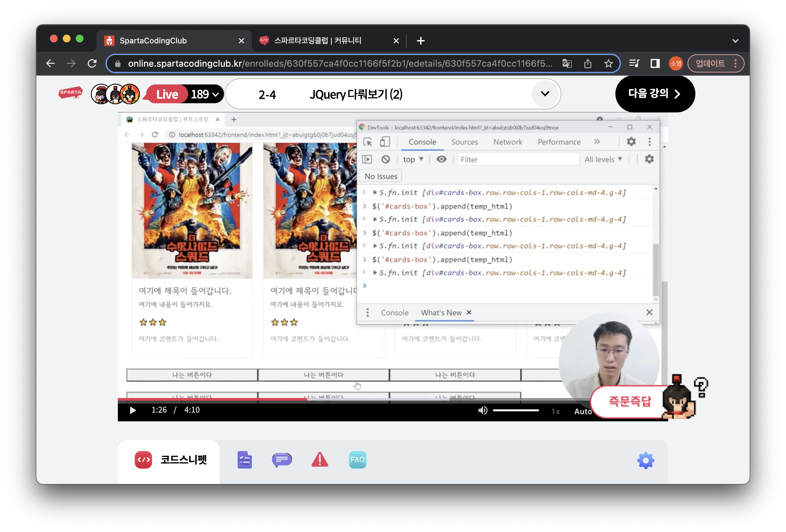Click the share icon in the address bar
Screen dimensions: 786x532
tap(588, 63)
